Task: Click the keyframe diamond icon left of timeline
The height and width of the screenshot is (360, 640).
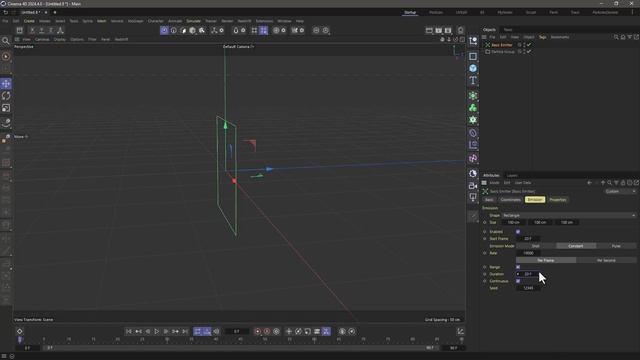Action: click(x=20, y=331)
